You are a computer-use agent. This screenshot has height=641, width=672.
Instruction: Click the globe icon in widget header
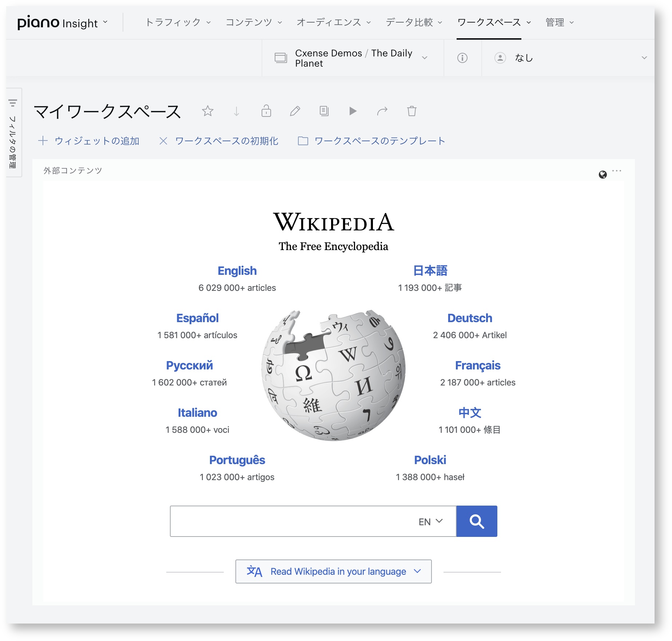click(x=603, y=175)
